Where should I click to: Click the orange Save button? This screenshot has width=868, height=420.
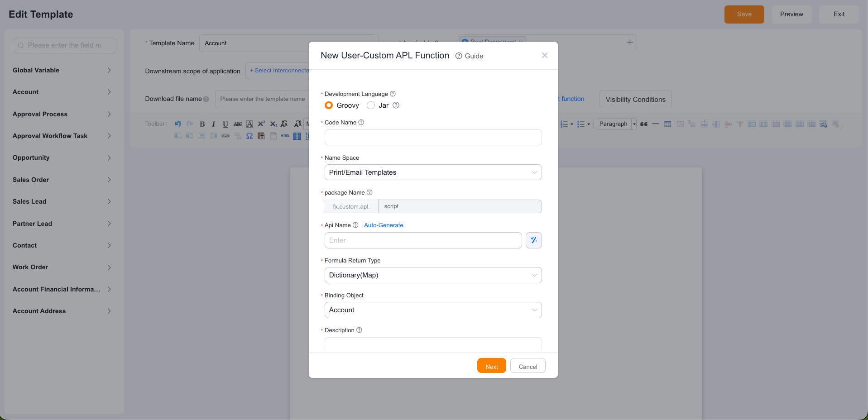coord(744,14)
